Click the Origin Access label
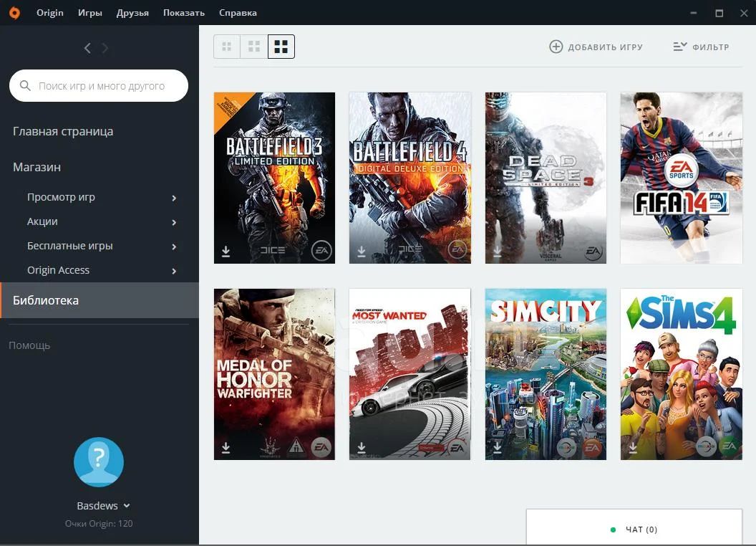The width and height of the screenshot is (756, 546). (x=58, y=270)
